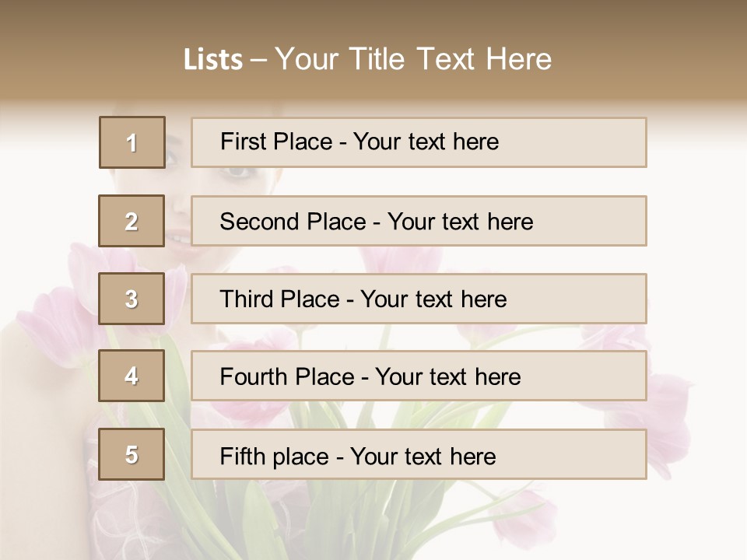This screenshot has width=747, height=560.
Task: Click the Fourth Place text box
Action: pos(419,376)
